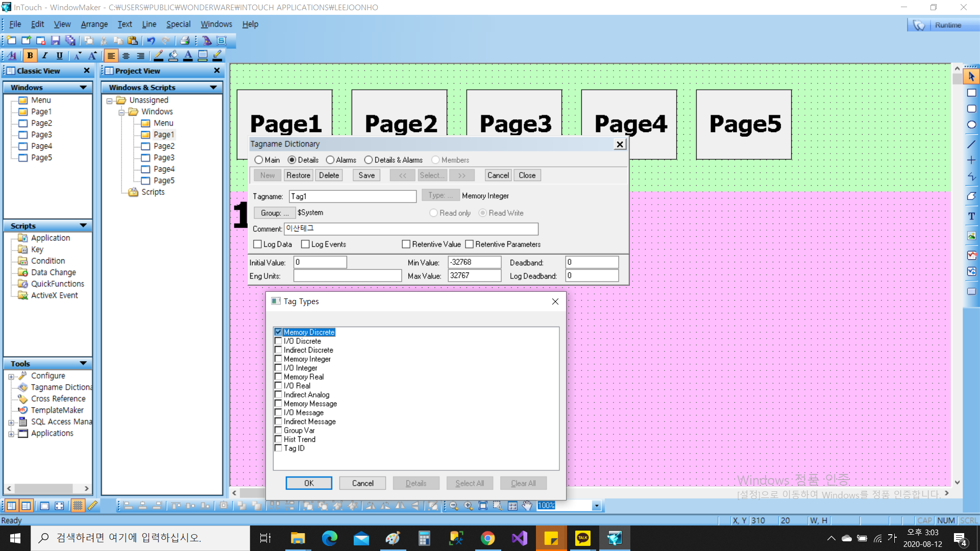Click the center text alignment icon
Screen dimensions: 980x551
[x=126, y=56]
